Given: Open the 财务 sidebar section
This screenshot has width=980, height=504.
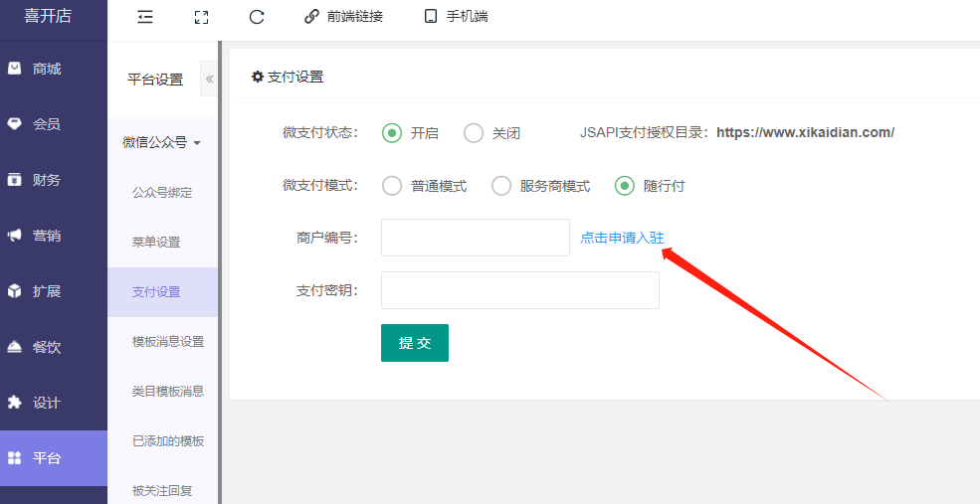Looking at the screenshot, I should point(54,180).
